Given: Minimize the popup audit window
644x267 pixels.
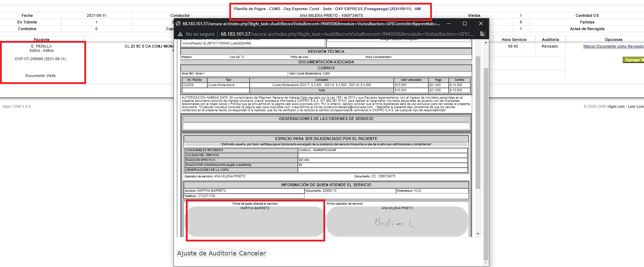Looking at the screenshot, I should click(449, 23).
